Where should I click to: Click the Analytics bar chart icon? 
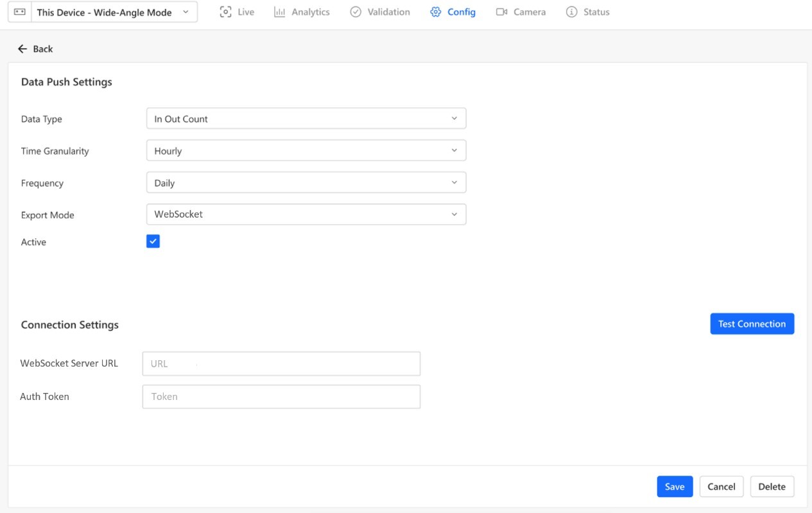tap(279, 12)
